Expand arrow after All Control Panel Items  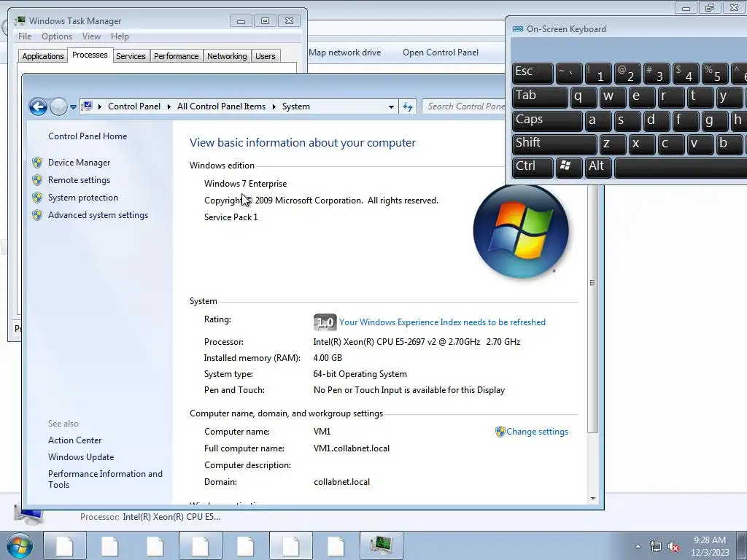click(x=274, y=106)
